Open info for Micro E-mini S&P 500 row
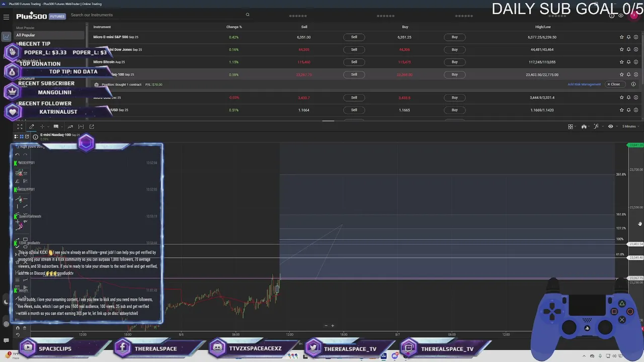 (x=636, y=37)
